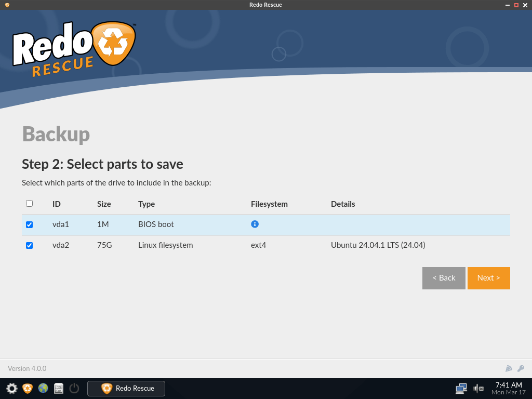The height and width of the screenshot is (399, 532).
Task: Click the power icon in the taskbar
Action: click(73, 388)
